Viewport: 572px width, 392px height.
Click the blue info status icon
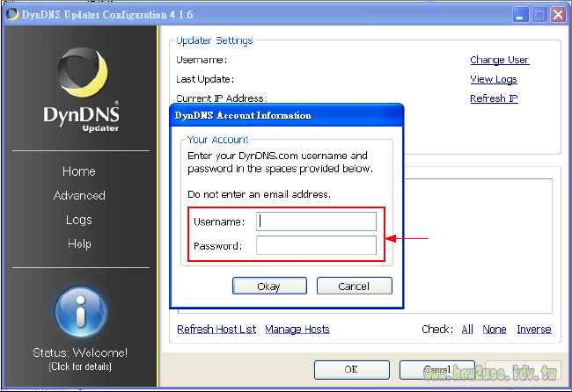(81, 312)
